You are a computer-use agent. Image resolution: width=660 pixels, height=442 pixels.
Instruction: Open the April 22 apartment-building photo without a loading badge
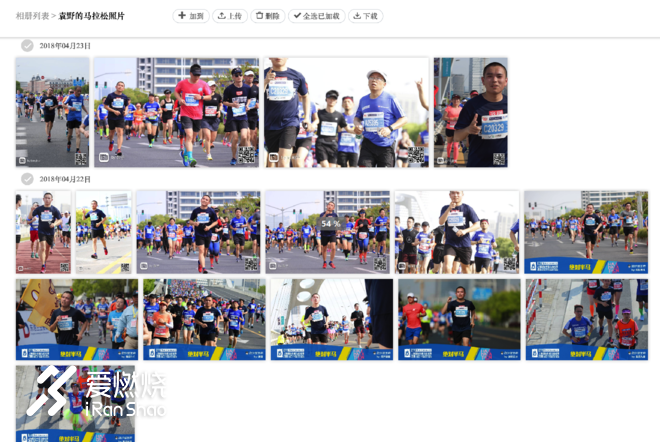(x=198, y=232)
